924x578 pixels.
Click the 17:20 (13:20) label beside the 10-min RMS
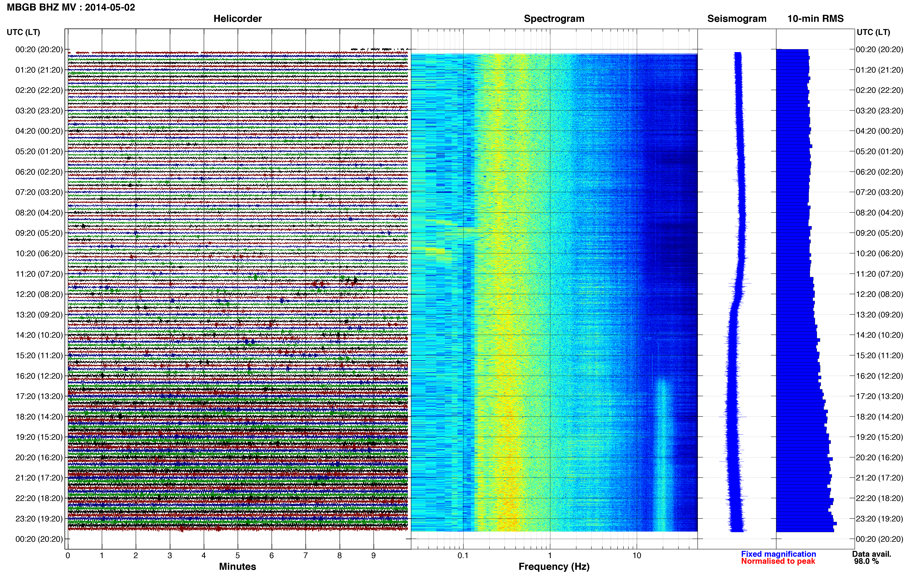(879, 396)
